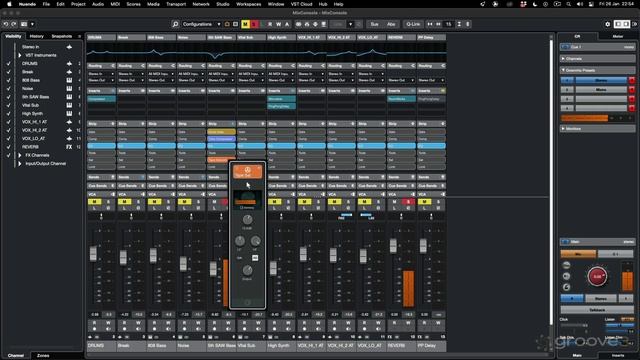Open MixConsole settings gear icon
640x360 pixels.
tap(607, 24)
